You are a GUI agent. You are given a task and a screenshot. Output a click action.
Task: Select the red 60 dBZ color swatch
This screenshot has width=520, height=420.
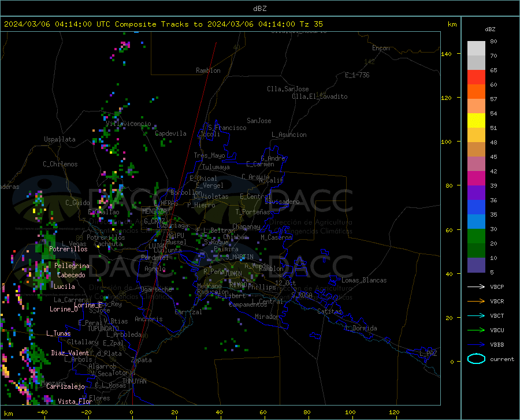[476, 77]
